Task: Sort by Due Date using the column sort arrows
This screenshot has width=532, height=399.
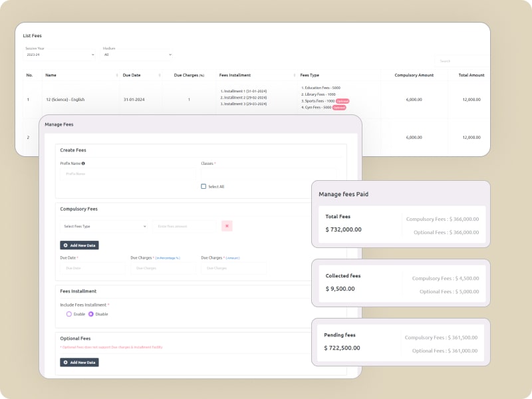Action: [x=160, y=75]
